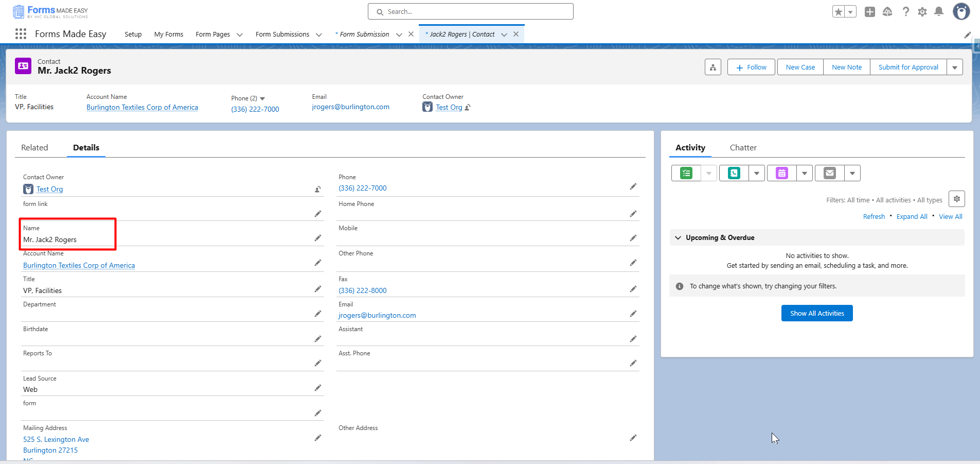The height and width of the screenshot is (464, 980).
Task: Open activity timeline settings gear
Action: [957, 199]
